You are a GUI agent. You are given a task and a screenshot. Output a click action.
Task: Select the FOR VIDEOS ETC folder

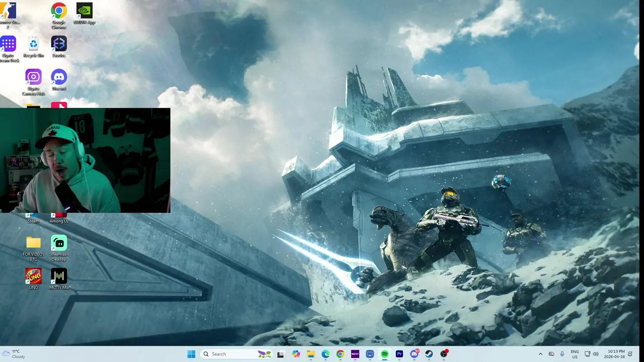point(33,248)
